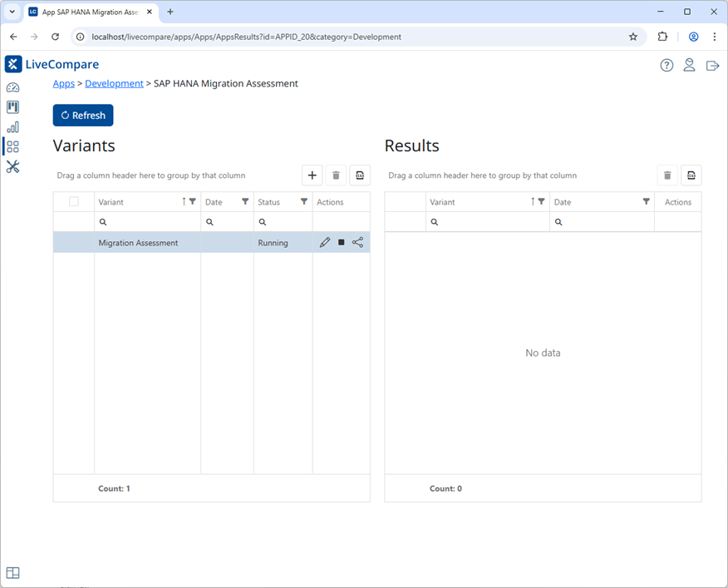Follow the Development breadcrumb link
This screenshot has width=728, height=588.
(114, 84)
